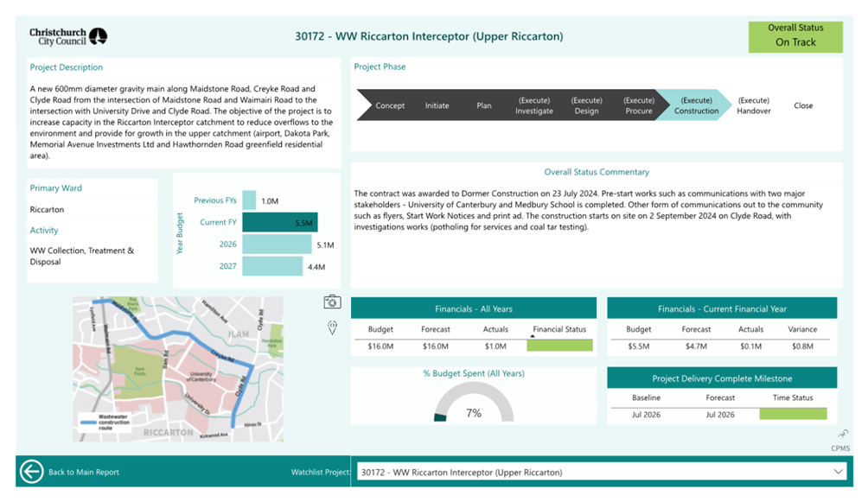The height and width of the screenshot is (502, 868).
Task: Click the 5.1M label for 2026
Action: pyautogui.click(x=325, y=245)
